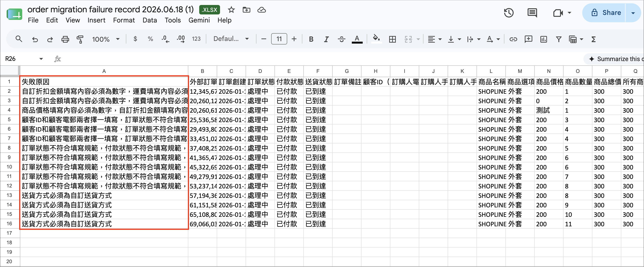Click the select-all corner box

tap(9, 71)
